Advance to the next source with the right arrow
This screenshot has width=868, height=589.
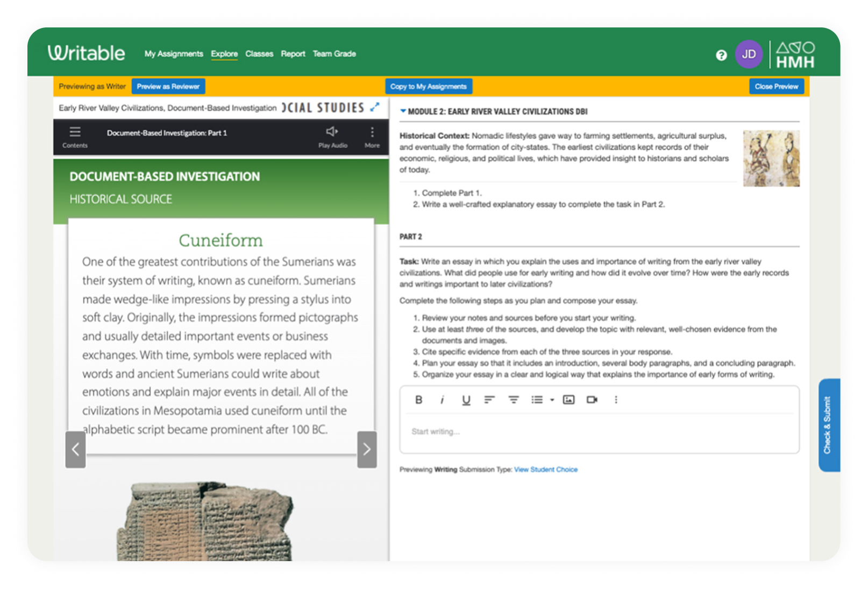(x=366, y=449)
